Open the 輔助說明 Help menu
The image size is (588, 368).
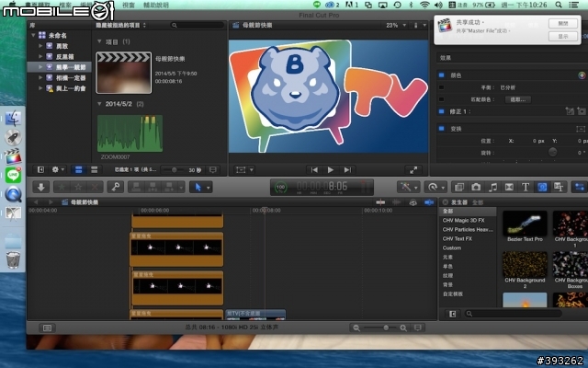156,5
